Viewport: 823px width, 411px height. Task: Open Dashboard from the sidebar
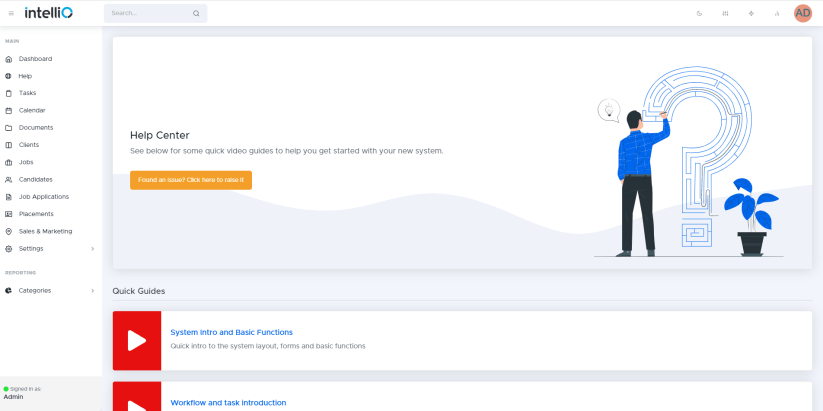point(35,59)
